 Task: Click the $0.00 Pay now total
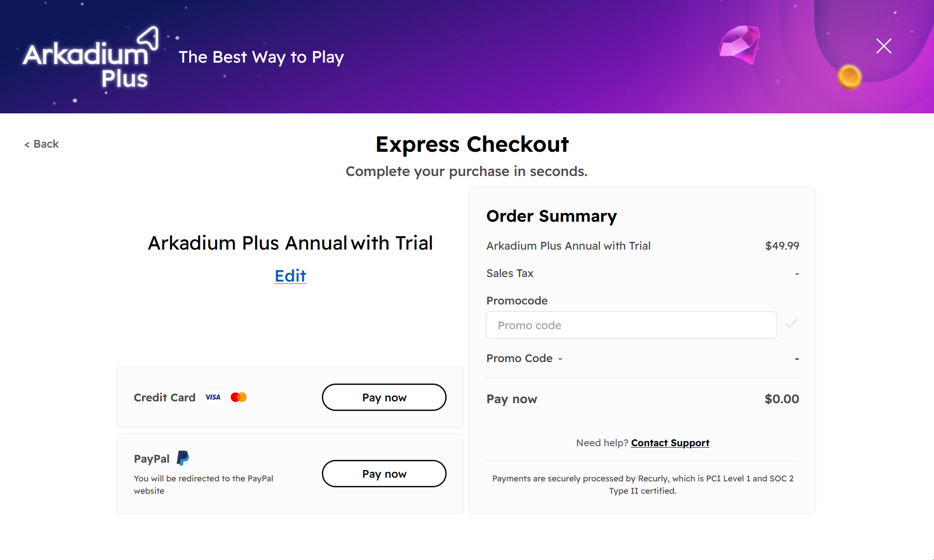[782, 399]
